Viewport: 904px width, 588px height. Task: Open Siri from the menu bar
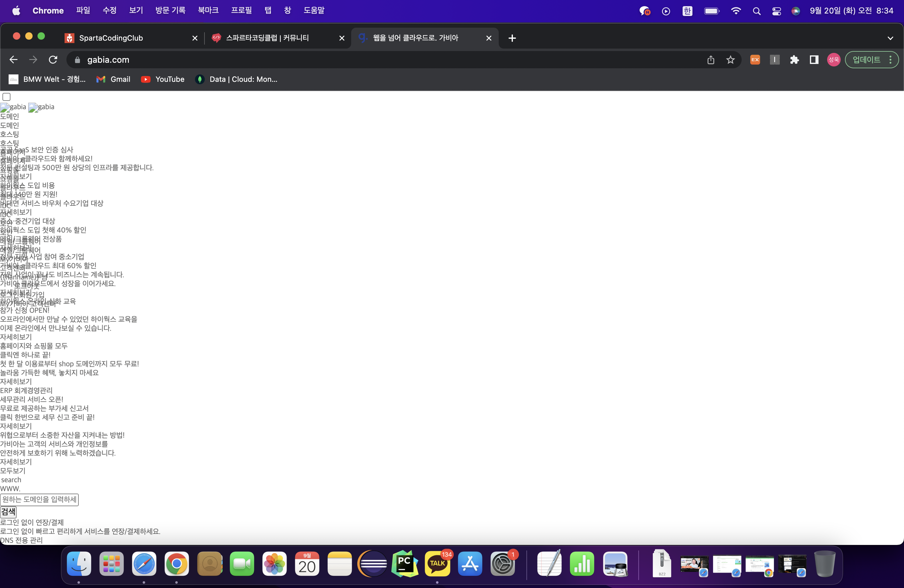pos(795,11)
